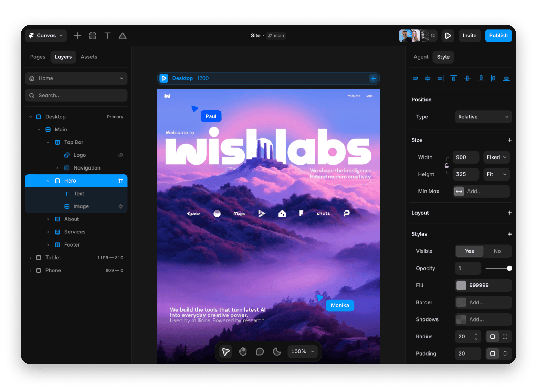This screenshot has width=537, height=392.
Task: Select the Phone breakpoint
Action: [x=76, y=270]
